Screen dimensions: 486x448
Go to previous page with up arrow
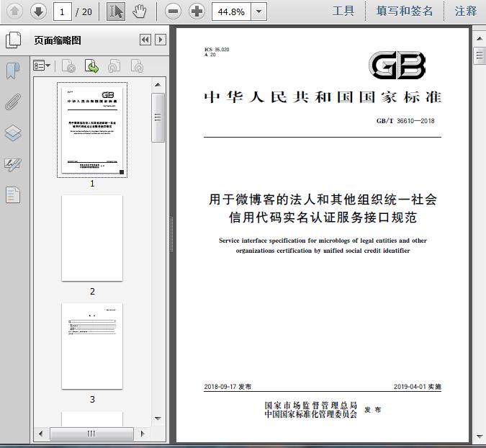click(x=14, y=12)
